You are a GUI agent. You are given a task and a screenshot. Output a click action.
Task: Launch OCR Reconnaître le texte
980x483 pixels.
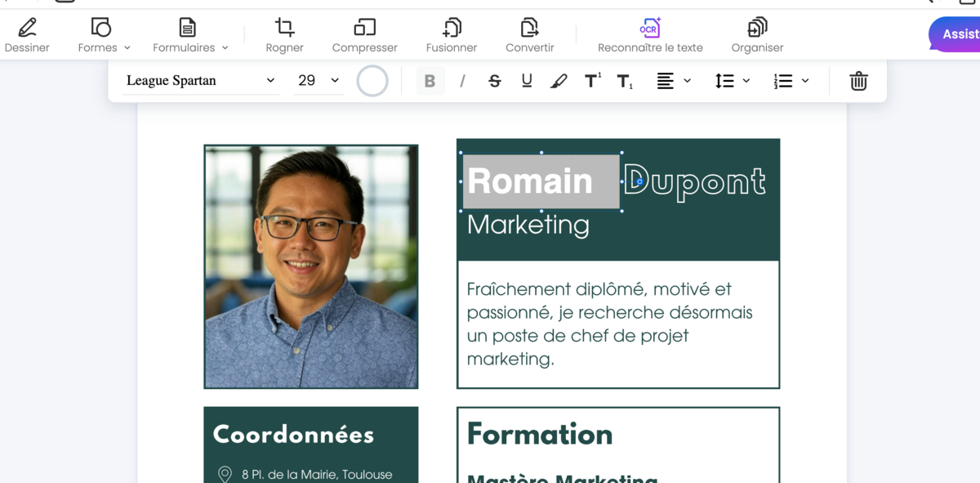[650, 35]
